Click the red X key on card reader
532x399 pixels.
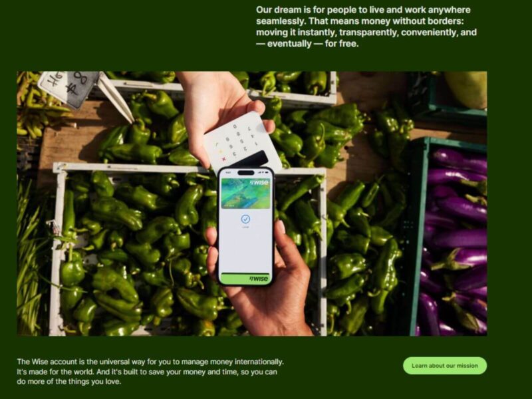[x=223, y=158]
